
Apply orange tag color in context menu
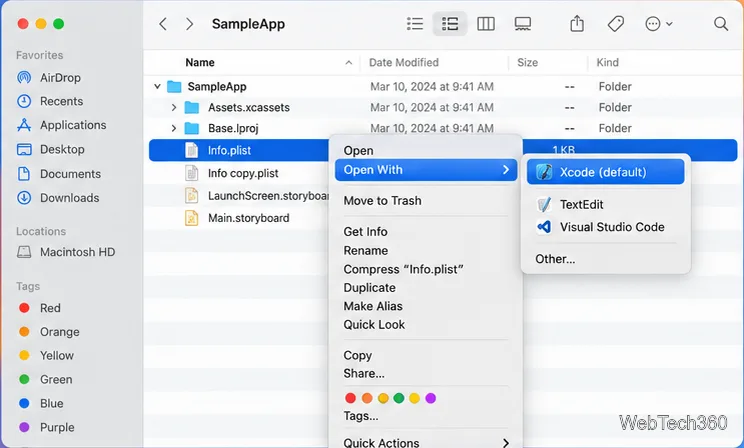pos(367,398)
